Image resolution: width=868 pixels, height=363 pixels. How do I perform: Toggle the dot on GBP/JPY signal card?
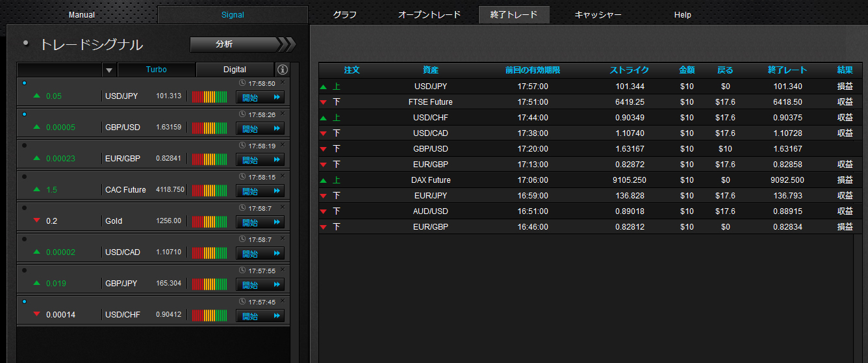pyautogui.click(x=24, y=270)
